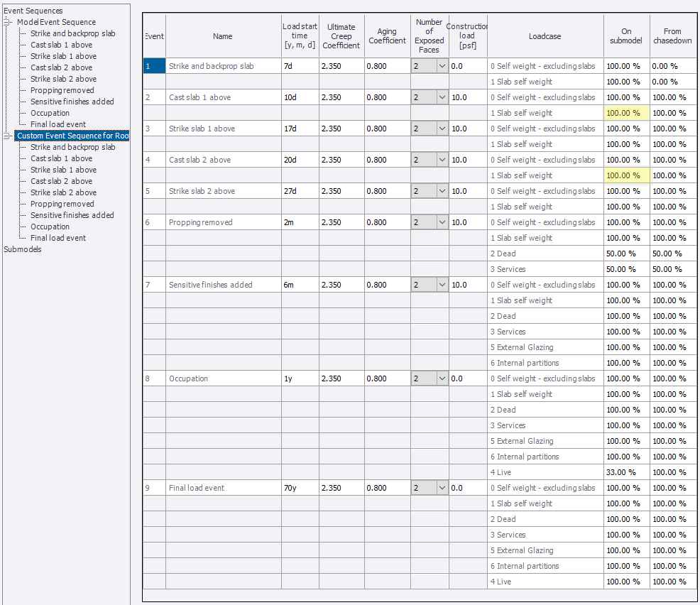Click highlighted On submodel cell in Cast slab 1 above
The height and width of the screenshot is (605, 700).
(x=626, y=113)
